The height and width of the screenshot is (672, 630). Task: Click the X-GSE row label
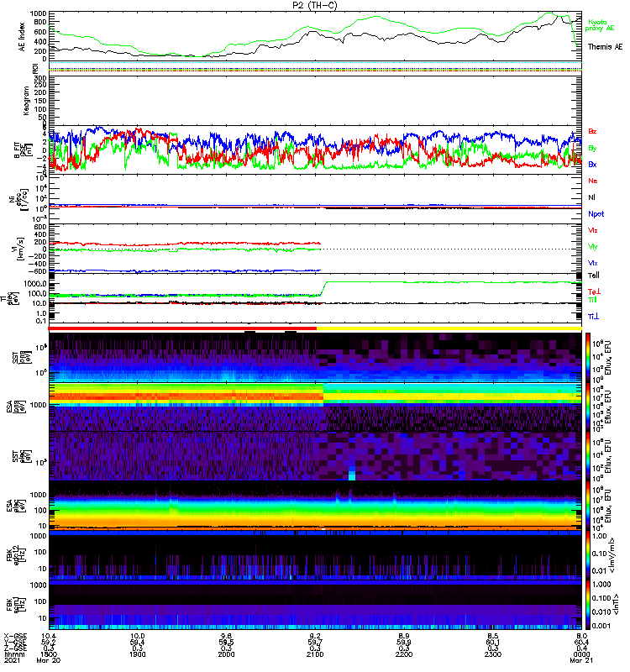14,636
